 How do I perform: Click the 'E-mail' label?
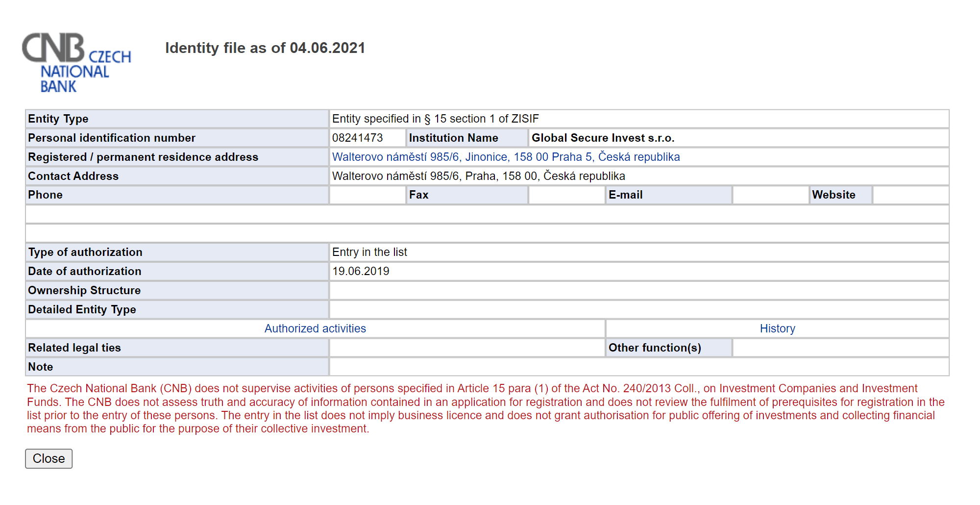pos(625,195)
